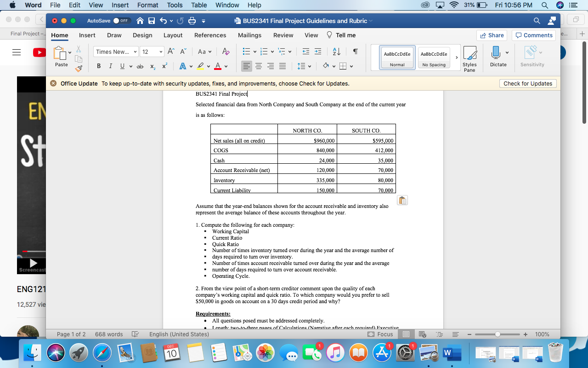
Task: Apply subscript formatting
Action: 152,66
